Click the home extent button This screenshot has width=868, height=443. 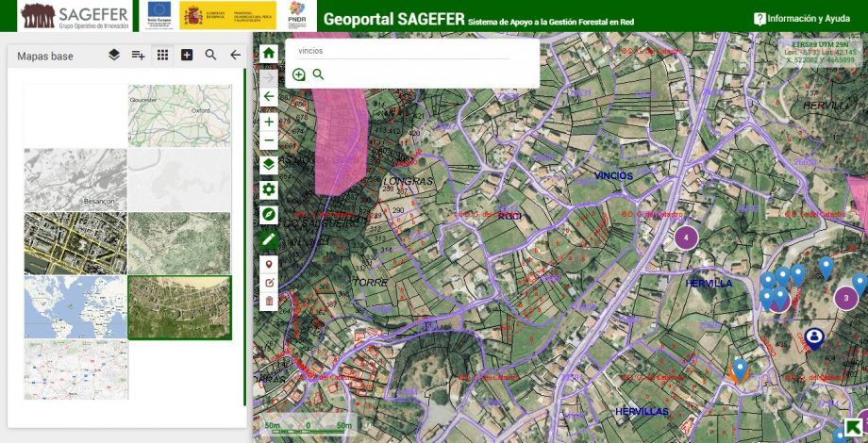tap(269, 54)
